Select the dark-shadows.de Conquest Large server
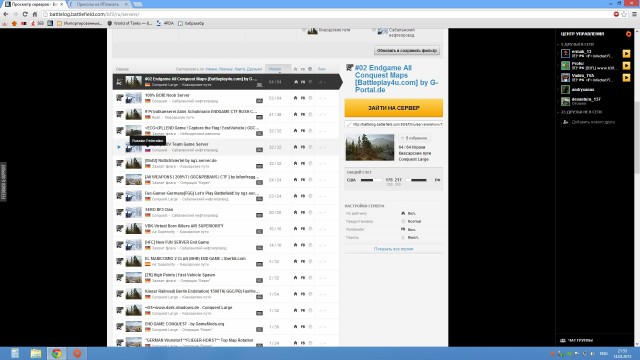The width and height of the screenshot is (640, 360). (226, 310)
